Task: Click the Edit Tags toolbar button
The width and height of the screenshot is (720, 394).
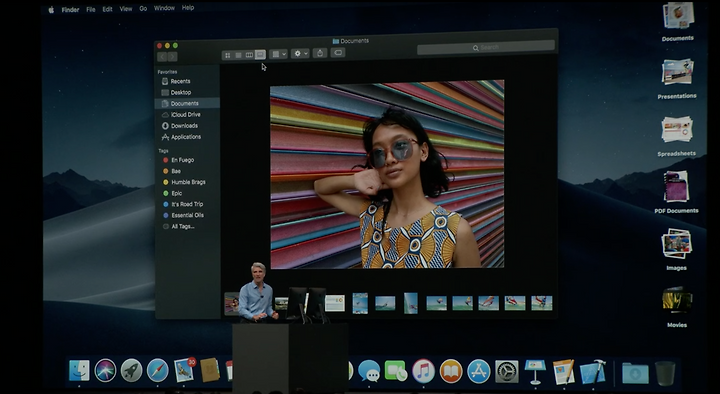Action: pos(338,52)
